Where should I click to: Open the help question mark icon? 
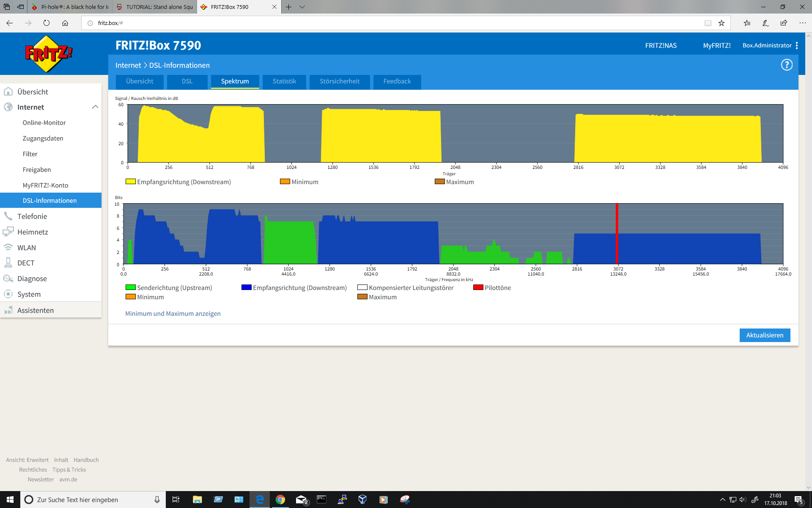(786, 65)
